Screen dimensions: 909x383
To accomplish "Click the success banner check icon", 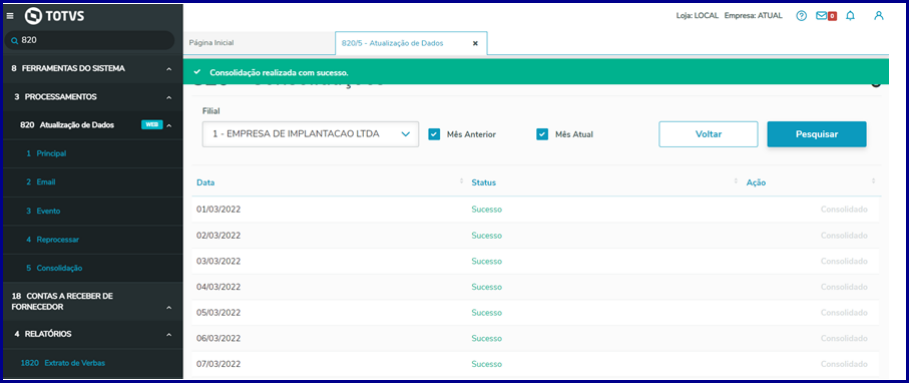I will coord(197,72).
